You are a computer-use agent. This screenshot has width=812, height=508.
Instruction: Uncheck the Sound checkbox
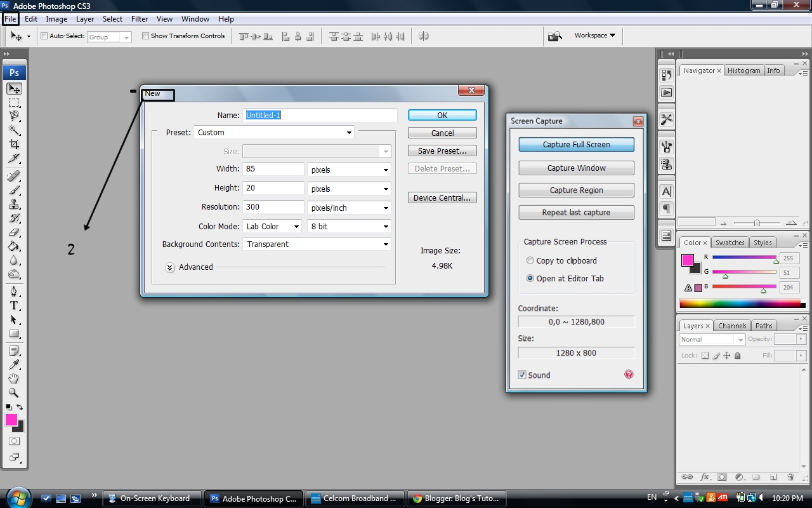(522, 375)
